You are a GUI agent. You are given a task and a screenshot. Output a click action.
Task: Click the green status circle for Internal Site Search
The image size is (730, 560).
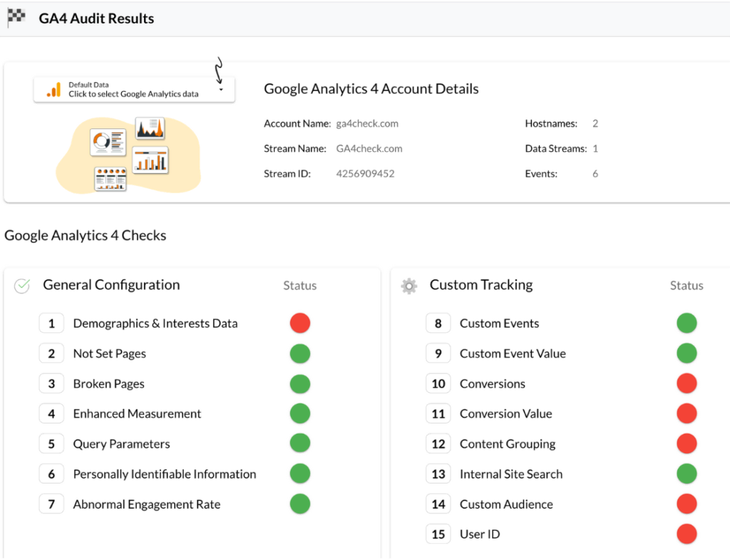[x=687, y=474]
